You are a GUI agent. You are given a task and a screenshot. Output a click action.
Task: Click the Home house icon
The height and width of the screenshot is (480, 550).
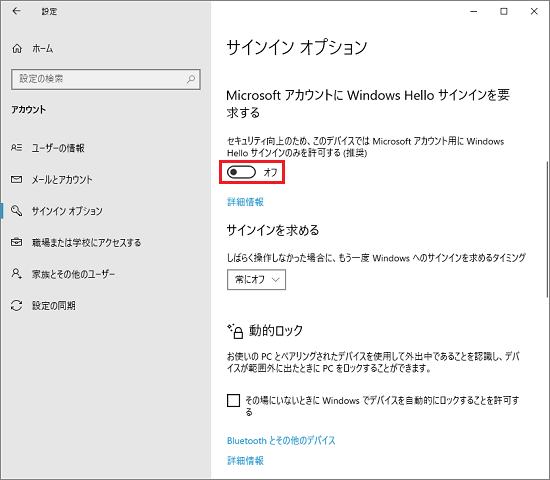tap(17, 48)
